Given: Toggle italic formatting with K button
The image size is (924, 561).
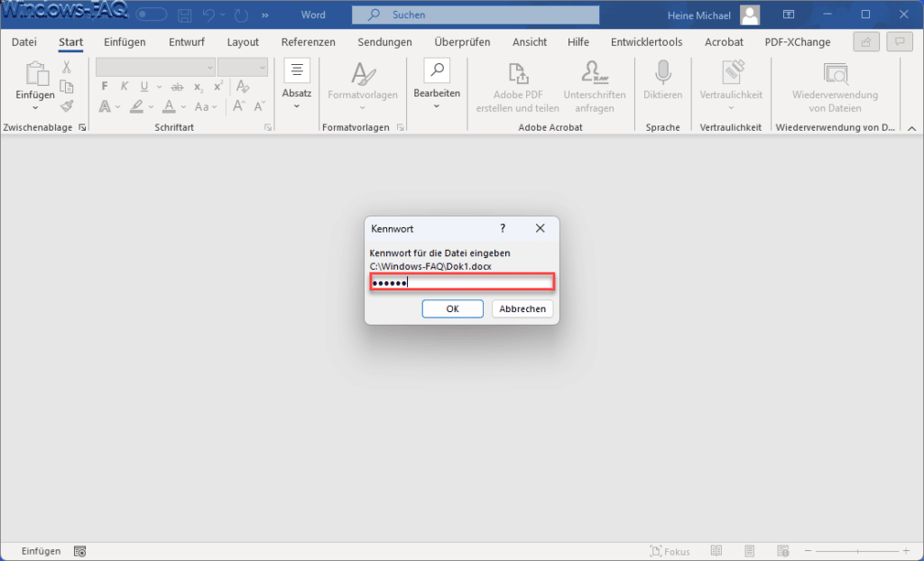Looking at the screenshot, I should pyautogui.click(x=125, y=87).
